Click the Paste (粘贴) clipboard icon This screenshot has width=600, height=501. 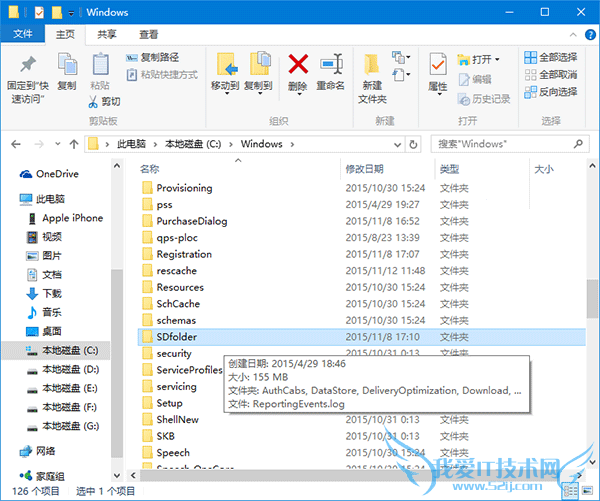(100, 64)
